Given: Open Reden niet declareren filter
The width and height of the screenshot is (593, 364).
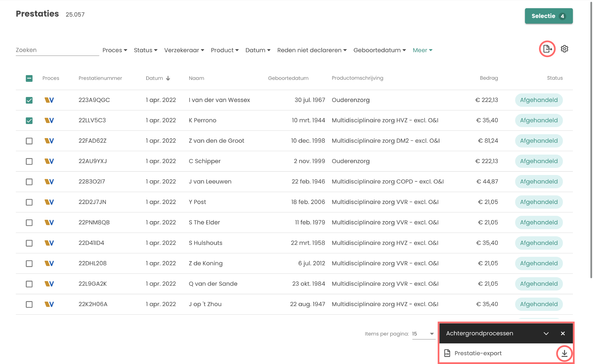Looking at the screenshot, I should coord(312,50).
